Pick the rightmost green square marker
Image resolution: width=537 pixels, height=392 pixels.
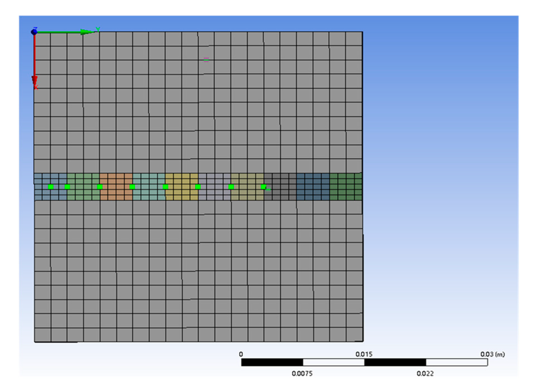[263, 187]
